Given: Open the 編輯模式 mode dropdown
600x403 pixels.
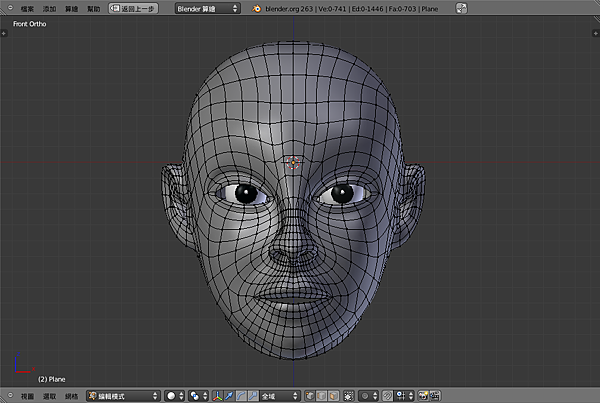Looking at the screenshot, I should pyautogui.click(x=122, y=396).
